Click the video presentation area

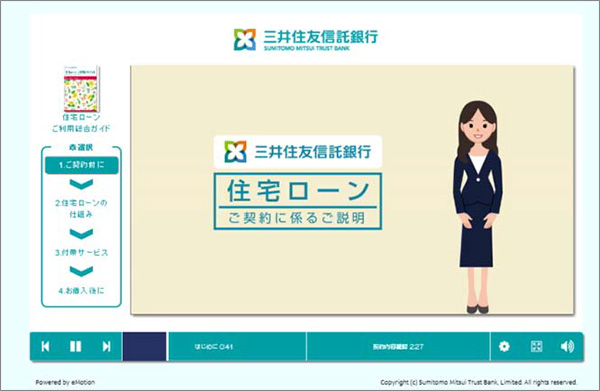pos(352,190)
